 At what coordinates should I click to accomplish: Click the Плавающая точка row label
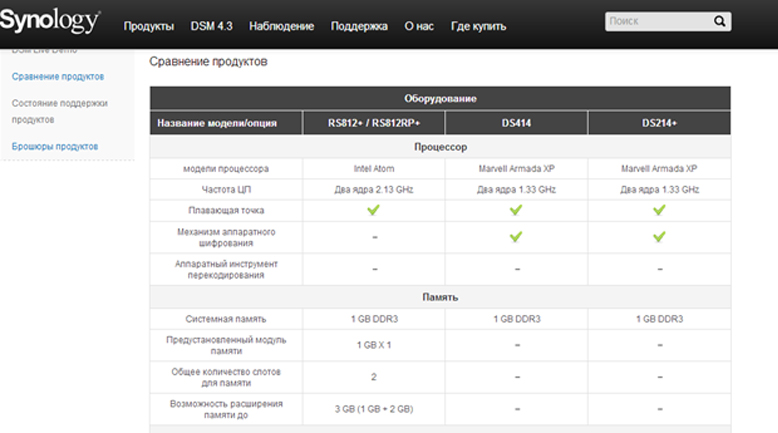pyautogui.click(x=226, y=210)
